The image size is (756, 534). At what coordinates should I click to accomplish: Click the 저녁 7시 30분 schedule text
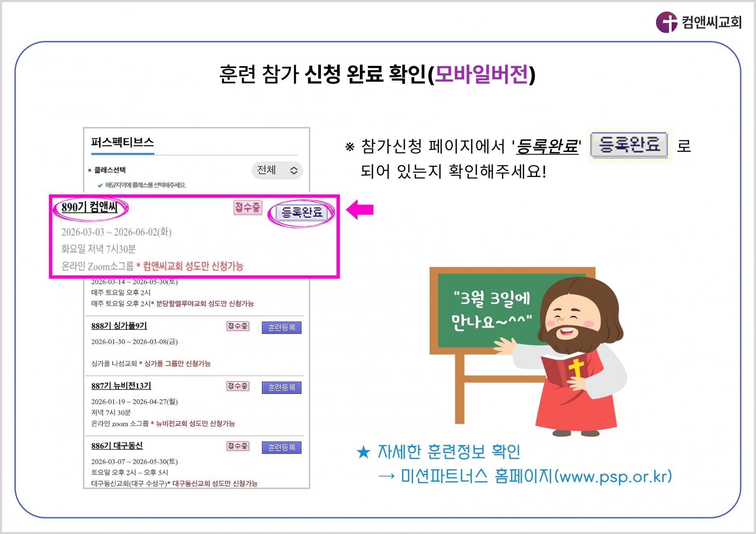(111, 413)
